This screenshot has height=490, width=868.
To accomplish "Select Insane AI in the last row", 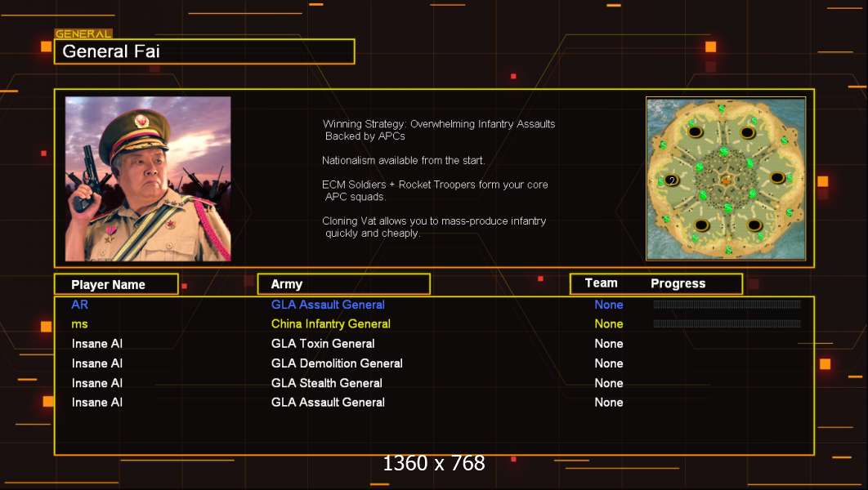I will (97, 402).
